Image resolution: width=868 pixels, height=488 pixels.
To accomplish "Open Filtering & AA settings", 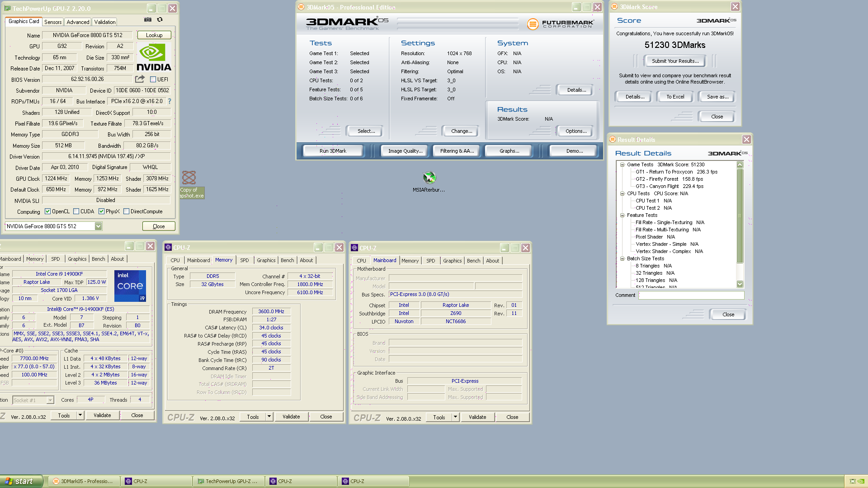I will click(457, 151).
